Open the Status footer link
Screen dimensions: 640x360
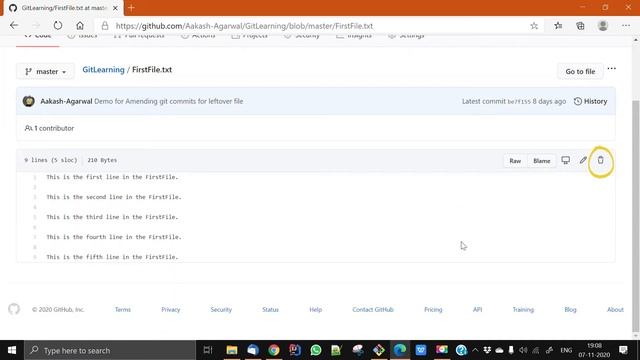coord(270,309)
